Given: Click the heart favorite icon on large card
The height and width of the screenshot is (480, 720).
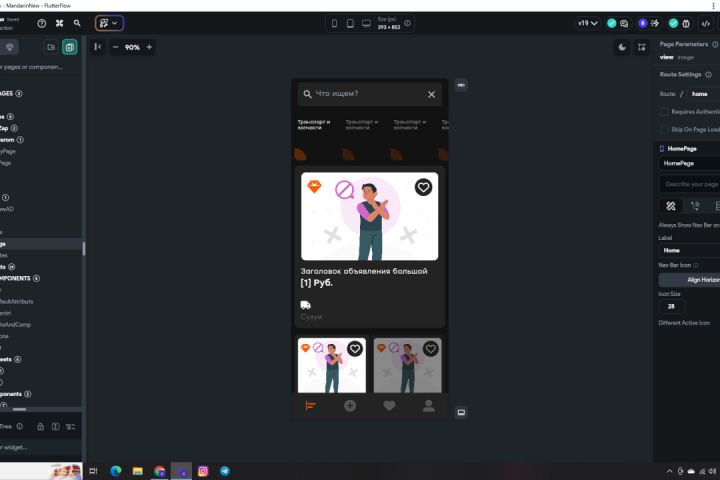Looking at the screenshot, I should 423,187.
